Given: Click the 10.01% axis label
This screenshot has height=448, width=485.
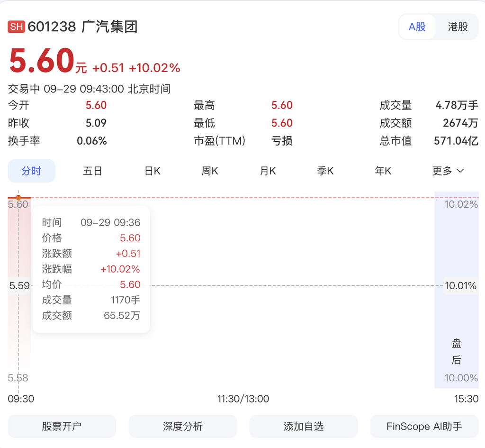Looking at the screenshot, I should pyautogui.click(x=460, y=285).
